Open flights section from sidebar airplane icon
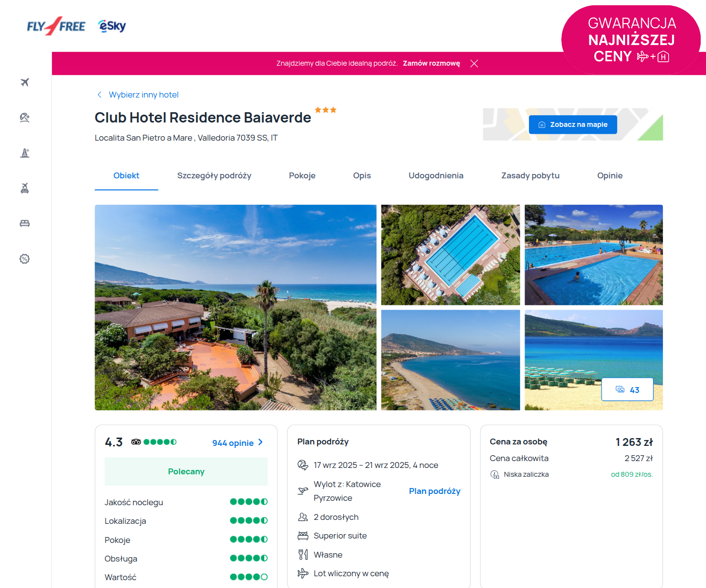Screen dimensions: 706x588 coord(25,82)
